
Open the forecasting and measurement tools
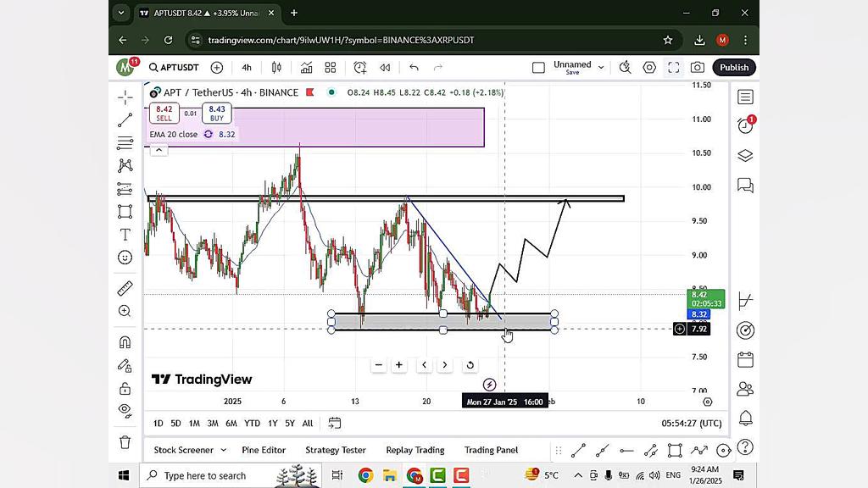125,189
